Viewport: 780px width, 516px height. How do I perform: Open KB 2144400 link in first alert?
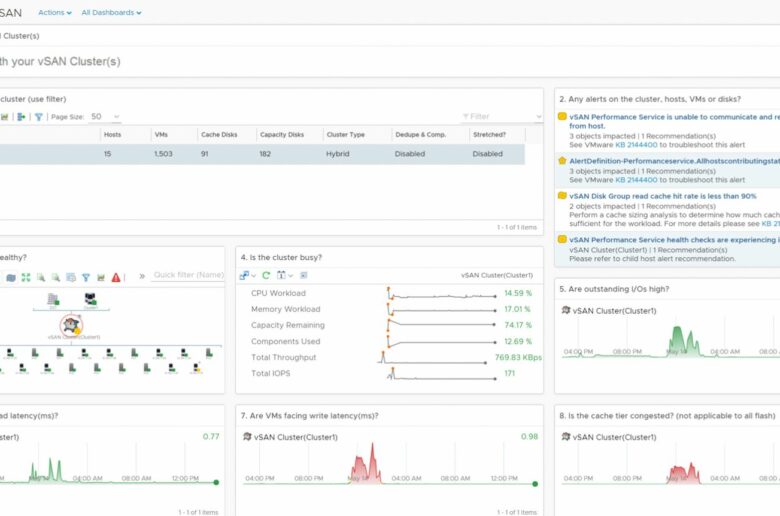636,145
